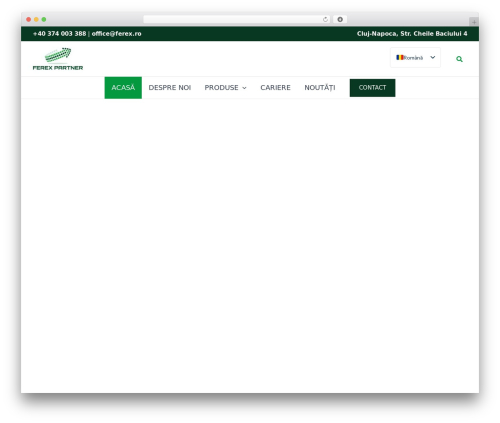Open the Cariere page
This screenshot has width=500, height=423.
click(275, 88)
